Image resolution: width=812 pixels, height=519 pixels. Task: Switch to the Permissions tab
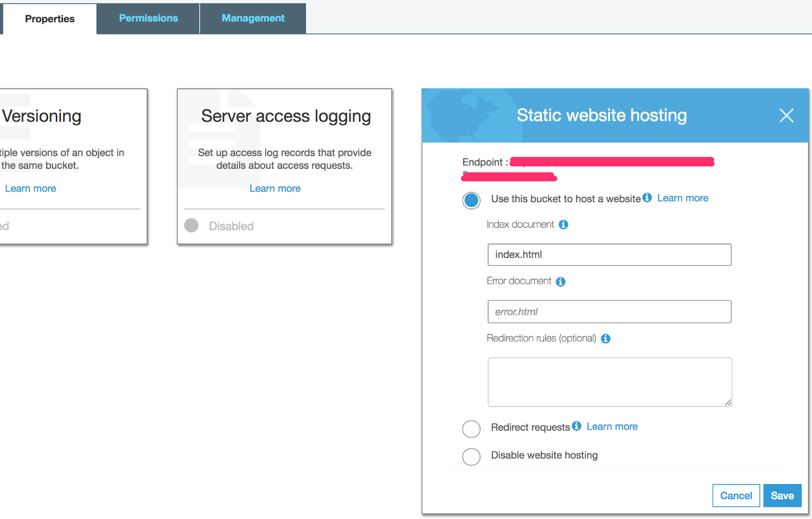pyautogui.click(x=148, y=18)
